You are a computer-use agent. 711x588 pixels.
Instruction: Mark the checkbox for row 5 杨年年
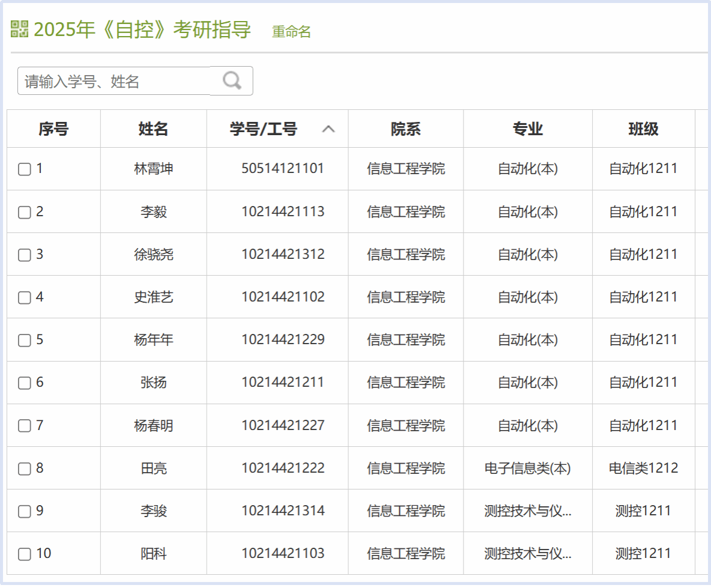click(24, 341)
